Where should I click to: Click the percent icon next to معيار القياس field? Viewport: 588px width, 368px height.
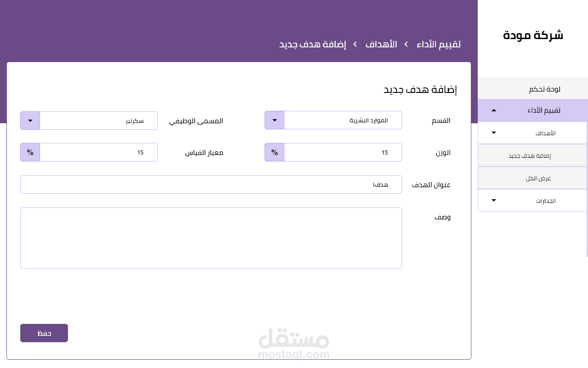29,152
